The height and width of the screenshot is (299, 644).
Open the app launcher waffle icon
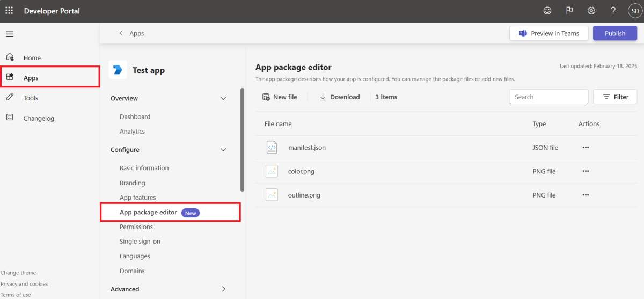[x=9, y=11]
